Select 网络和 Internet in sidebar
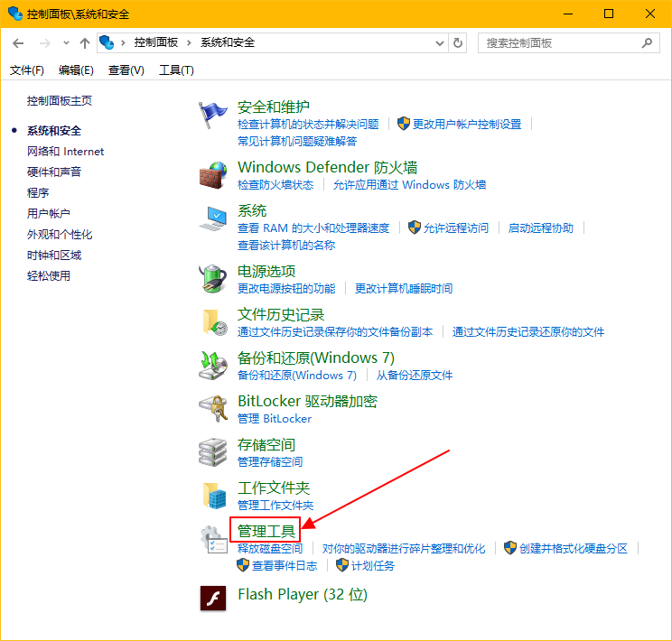 (65, 152)
